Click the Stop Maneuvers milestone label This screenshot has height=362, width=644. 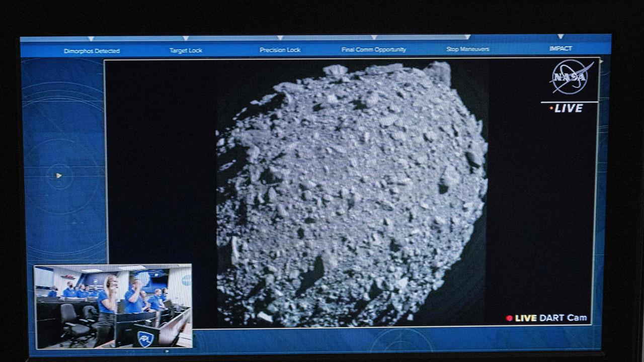467,49
